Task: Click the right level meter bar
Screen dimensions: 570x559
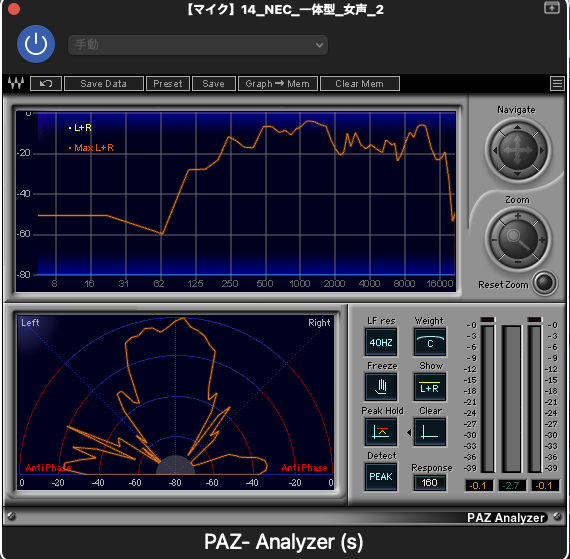Action: 535,398
